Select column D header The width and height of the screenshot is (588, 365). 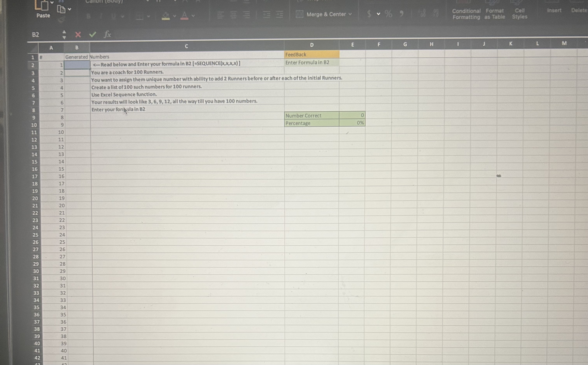tap(312, 45)
